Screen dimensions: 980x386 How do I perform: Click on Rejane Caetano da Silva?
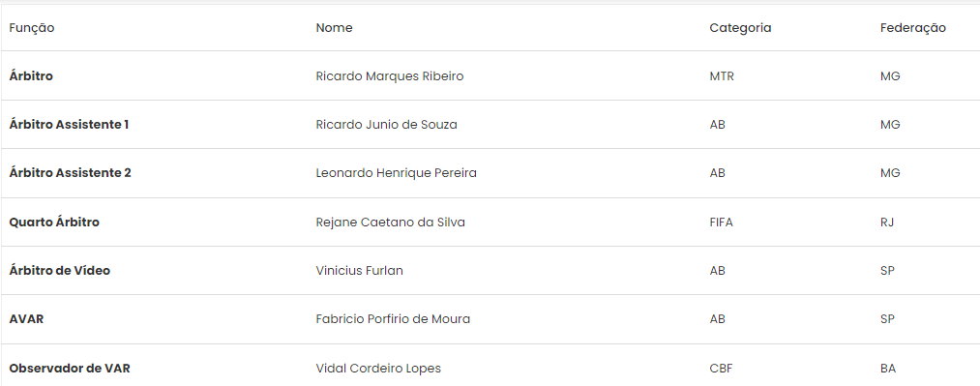390,222
